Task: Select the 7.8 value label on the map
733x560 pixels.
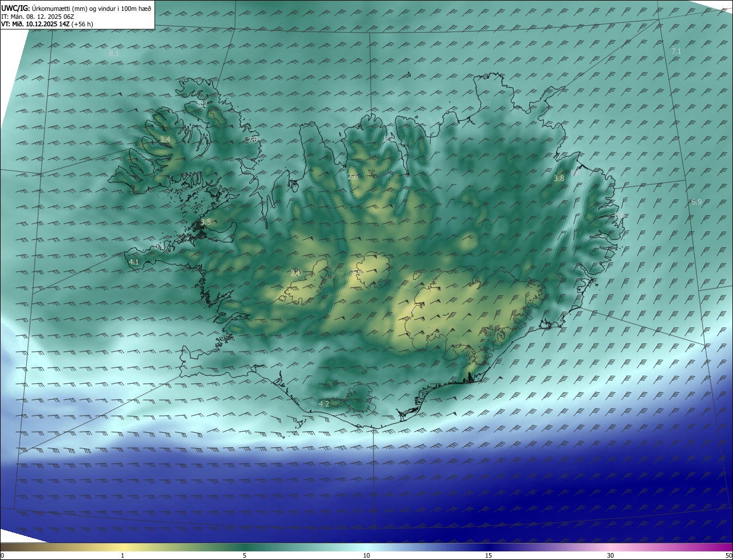Action: point(253,139)
